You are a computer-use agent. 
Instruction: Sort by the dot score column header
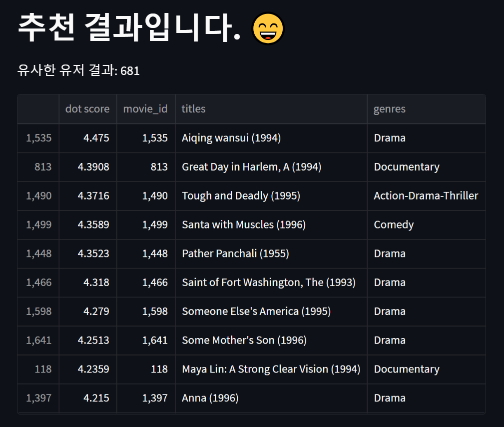click(x=88, y=109)
